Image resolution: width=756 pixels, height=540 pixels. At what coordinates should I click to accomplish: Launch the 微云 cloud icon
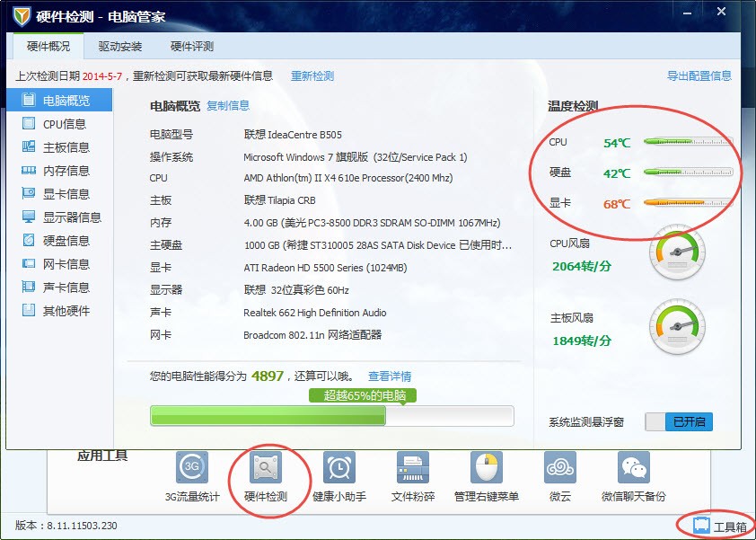point(560,466)
